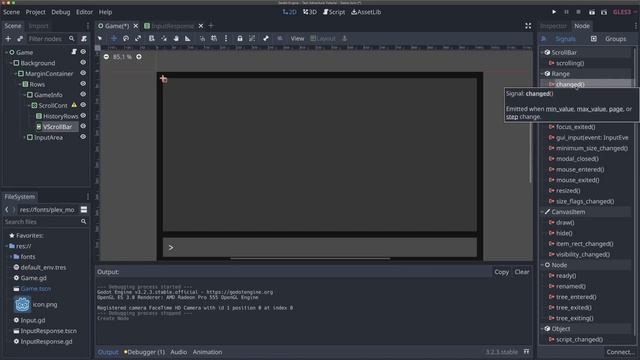Select the resized() signal
This screenshot has height=360, width=640.
[568, 191]
